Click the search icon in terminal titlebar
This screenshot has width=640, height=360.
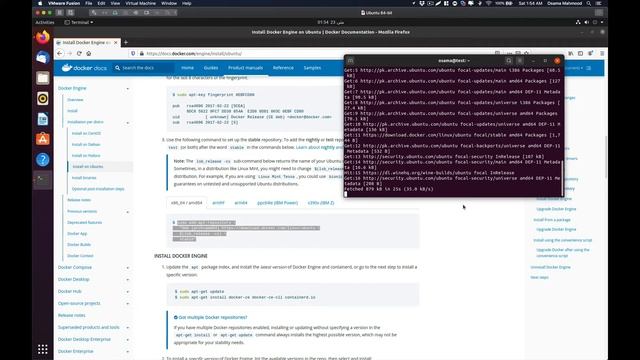[x=509, y=60]
